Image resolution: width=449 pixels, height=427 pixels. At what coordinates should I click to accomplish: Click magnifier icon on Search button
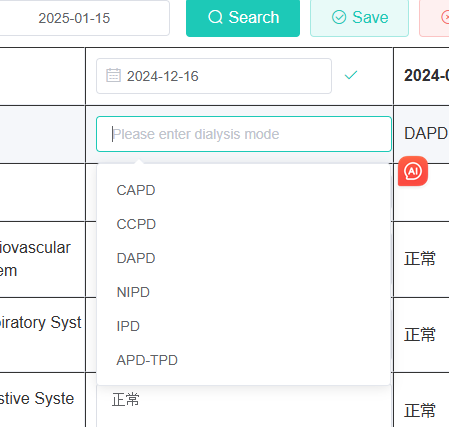pyautogui.click(x=215, y=17)
